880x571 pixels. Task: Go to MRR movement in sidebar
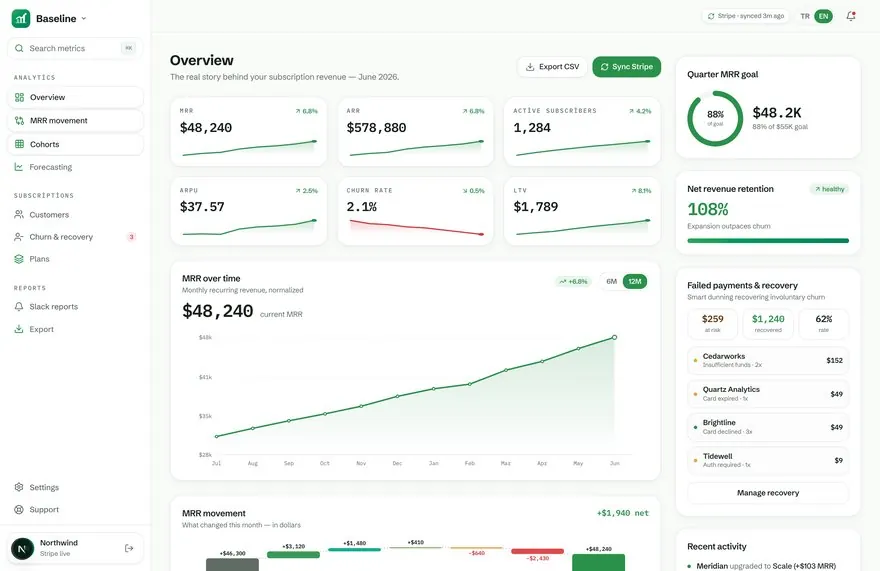click(75, 121)
